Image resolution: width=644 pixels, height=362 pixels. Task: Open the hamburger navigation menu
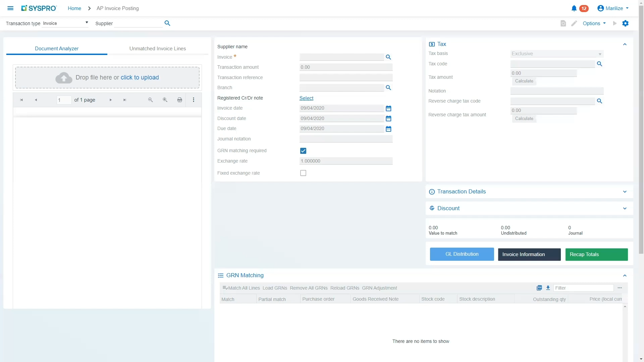[x=10, y=8]
